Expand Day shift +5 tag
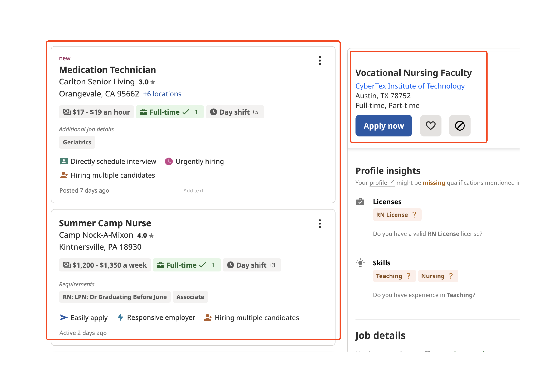Viewport: 560px width, 392px height. [x=235, y=112]
